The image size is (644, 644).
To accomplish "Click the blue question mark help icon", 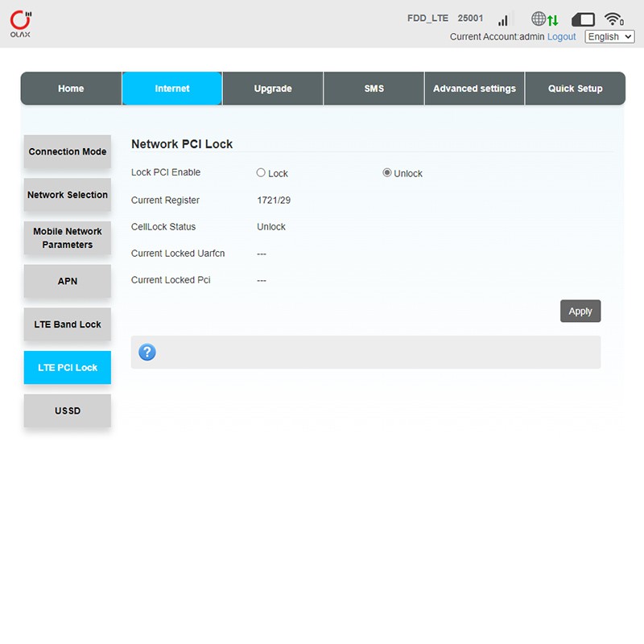I will click(x=147, y=352).
